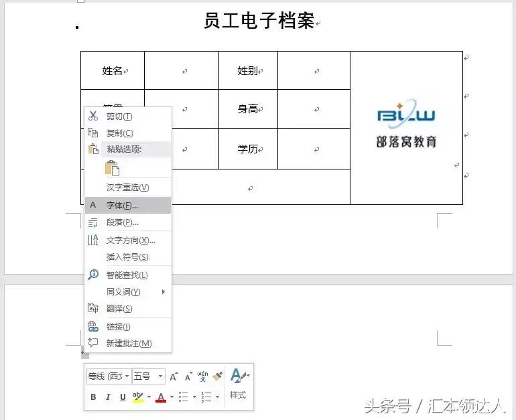Open bullet list style dropdown arrow
516x420 pixels.
[194, 397]
